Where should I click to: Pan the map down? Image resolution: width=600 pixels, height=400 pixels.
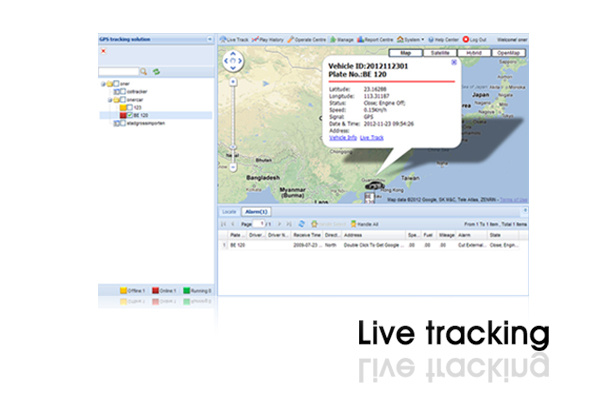[x=233, y=68]
